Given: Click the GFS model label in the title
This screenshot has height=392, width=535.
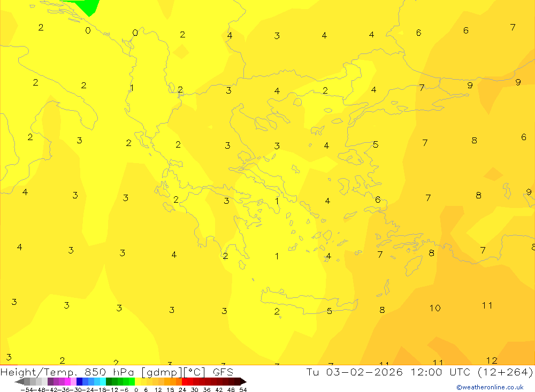Looking at the screenshot, I should pos(223,372).
